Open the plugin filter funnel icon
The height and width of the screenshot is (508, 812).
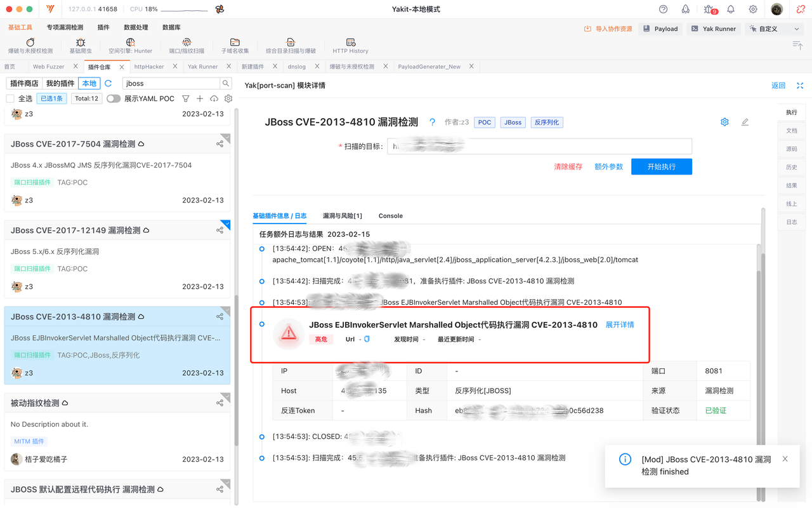tap(186, 98)
